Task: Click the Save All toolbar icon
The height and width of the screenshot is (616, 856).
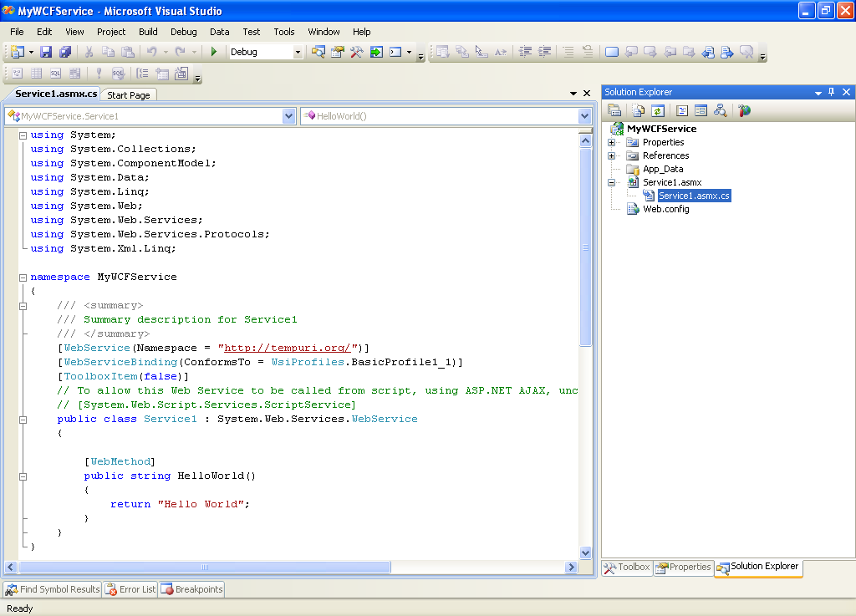Action: [65, 52]
